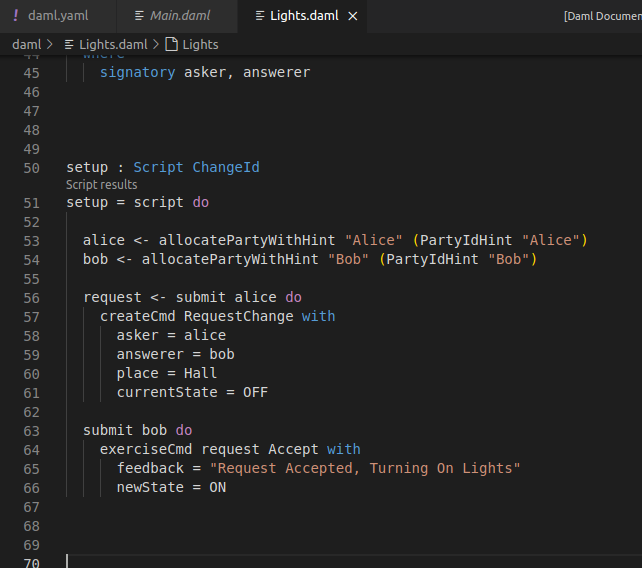Click line number 56 in the gutter
The width and height of the screenshot is (642, 568).
tap(30, 298)
